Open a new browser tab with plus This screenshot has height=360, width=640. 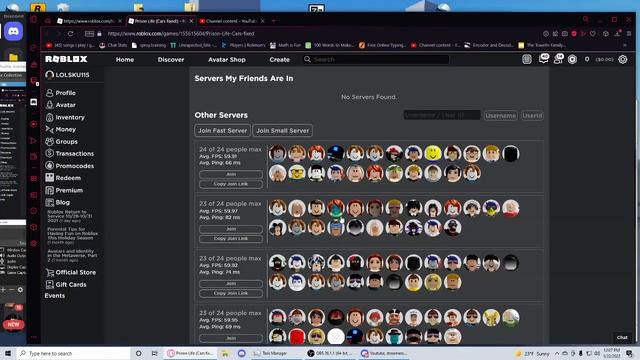pyautogui.click(x=273, y=21)
